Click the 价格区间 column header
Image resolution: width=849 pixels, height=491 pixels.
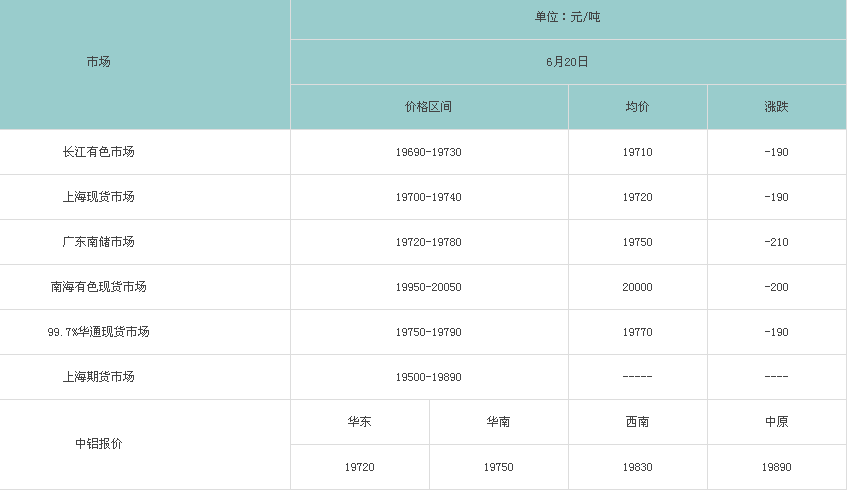428,107
